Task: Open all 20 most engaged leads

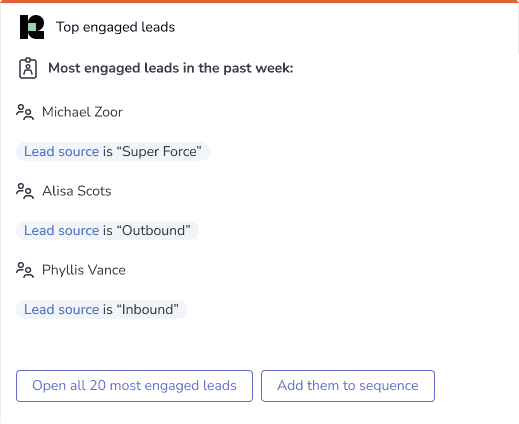Action: coord(134,386)
